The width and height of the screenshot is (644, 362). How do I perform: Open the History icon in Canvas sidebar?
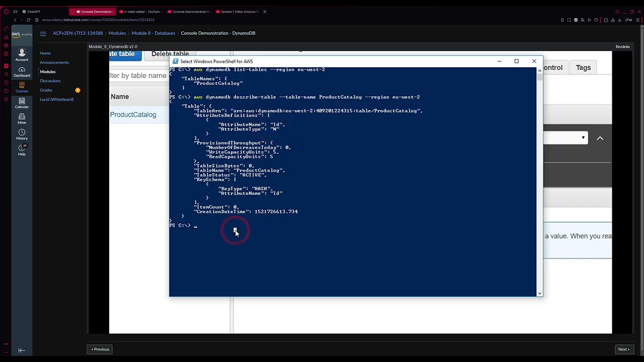[x=22, y=134]
